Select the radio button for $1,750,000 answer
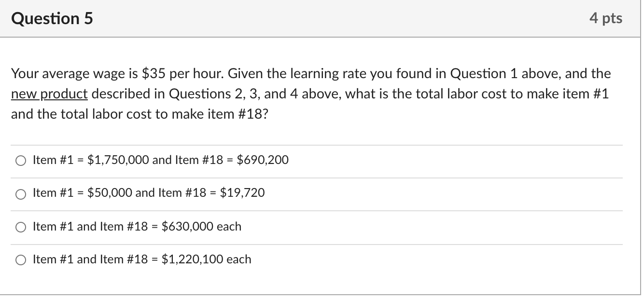644x300 pixels. (21, 161)
